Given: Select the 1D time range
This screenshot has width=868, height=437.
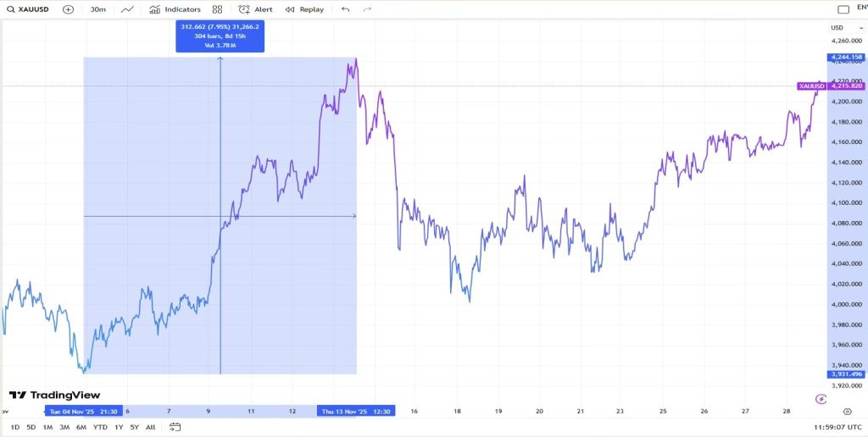Looking at the screenshot, I should coord(14,427).
